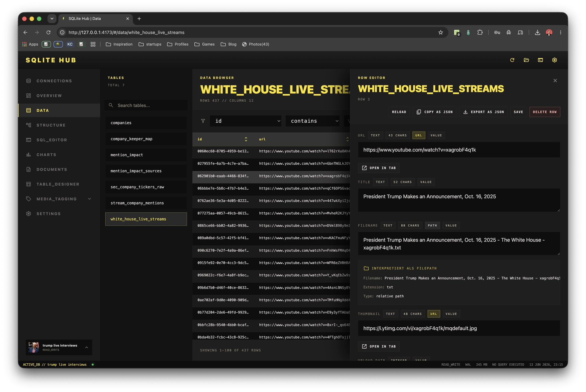586x392 pixels.
Task: Open the browser tab search dropdown
Action: click(52, 19)
